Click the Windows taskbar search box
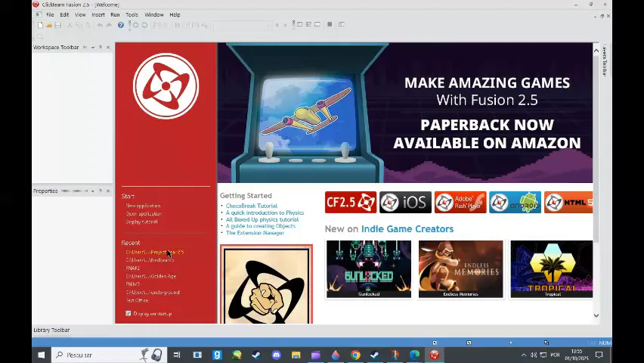This screenshot has height=363, width=644. (x=110, y=355)
